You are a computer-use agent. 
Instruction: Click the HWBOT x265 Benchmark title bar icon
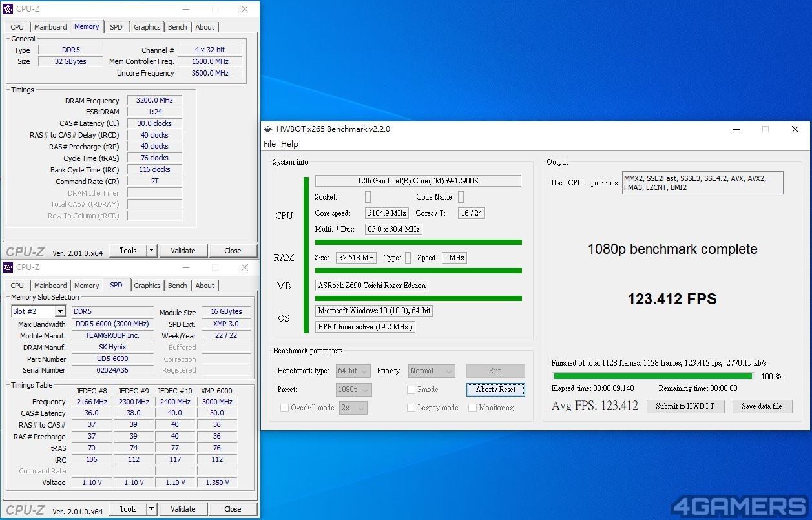tap(268, 129)
